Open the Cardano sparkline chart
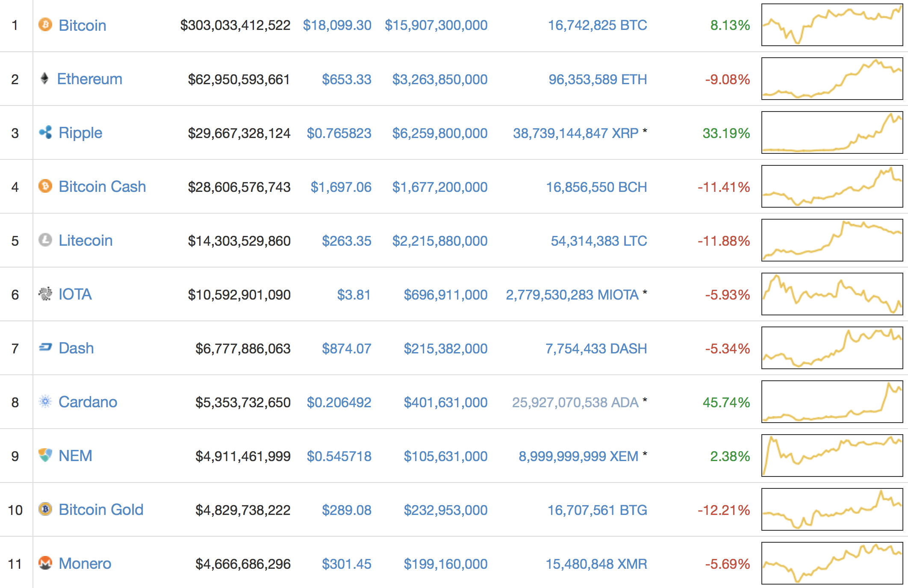This screenshot has height=588, width=908. pos(832,402)
